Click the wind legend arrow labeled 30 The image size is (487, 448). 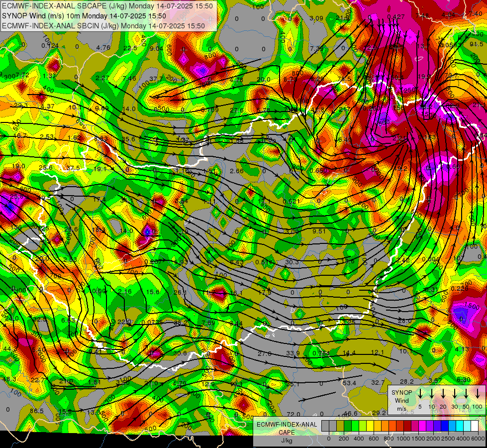[x=454, y=394]
